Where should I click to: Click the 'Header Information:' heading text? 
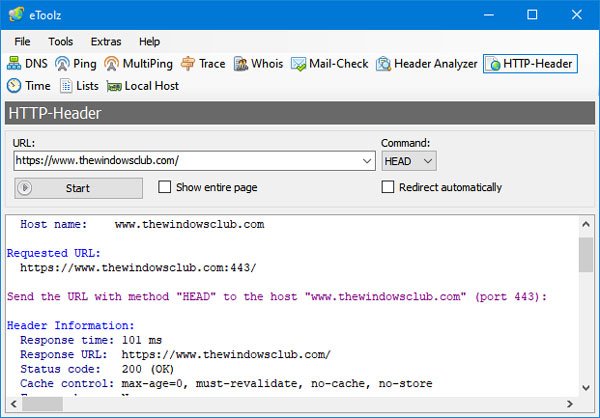click(71, 326)
